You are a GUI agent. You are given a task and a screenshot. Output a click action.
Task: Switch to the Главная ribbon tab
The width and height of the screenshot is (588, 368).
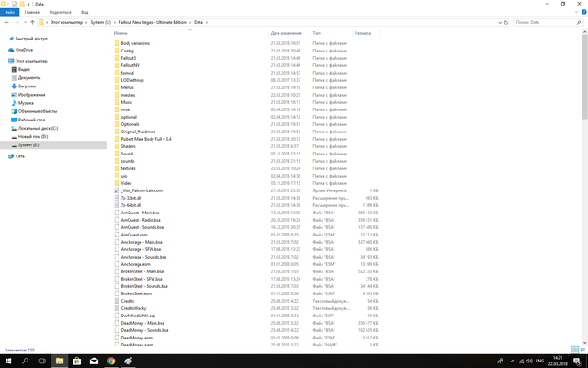[x=32, y=12]
